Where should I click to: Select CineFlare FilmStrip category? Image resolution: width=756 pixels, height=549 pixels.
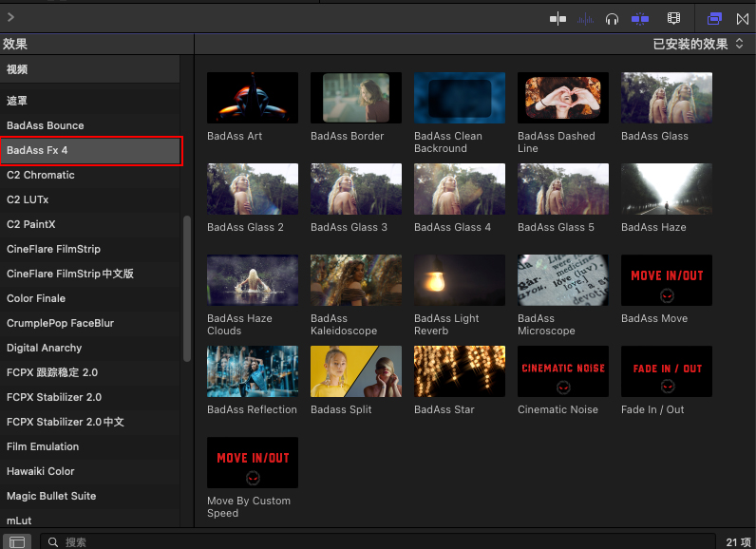(x=89, y=249)
